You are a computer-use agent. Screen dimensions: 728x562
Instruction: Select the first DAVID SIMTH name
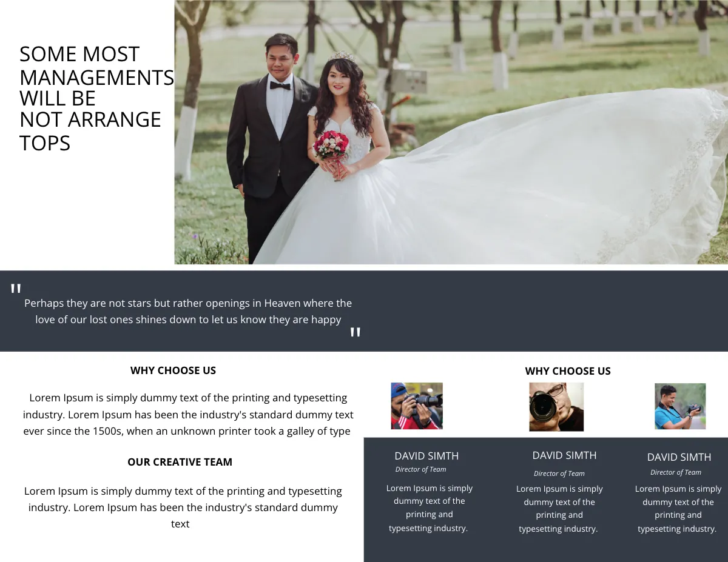pyautogui.click(x=426, y=456)
